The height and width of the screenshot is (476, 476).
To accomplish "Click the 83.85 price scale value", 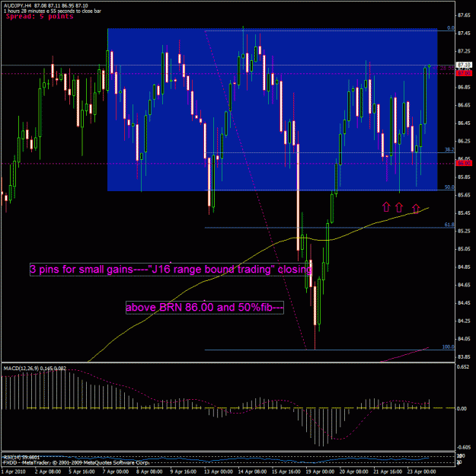I will click(464, 356).
